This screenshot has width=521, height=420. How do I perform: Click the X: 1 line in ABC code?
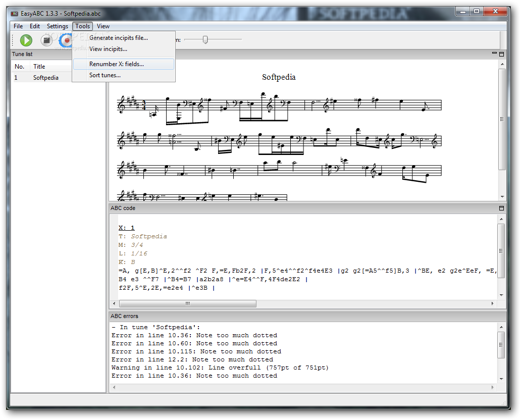pyautogui.click(x=127, y=228)
